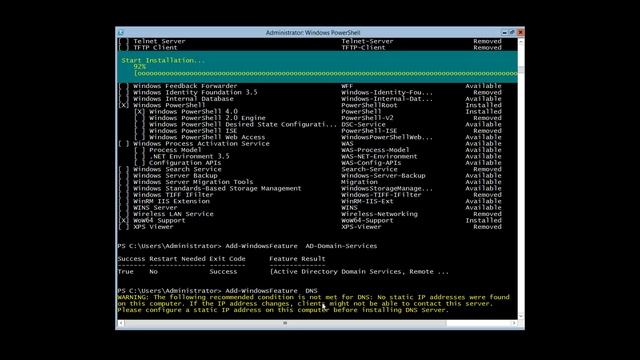Click 'Please configure a static IP address' line
Image resolution: width=640 pixels, height=360 pixels.
click(x=283, y=310)
